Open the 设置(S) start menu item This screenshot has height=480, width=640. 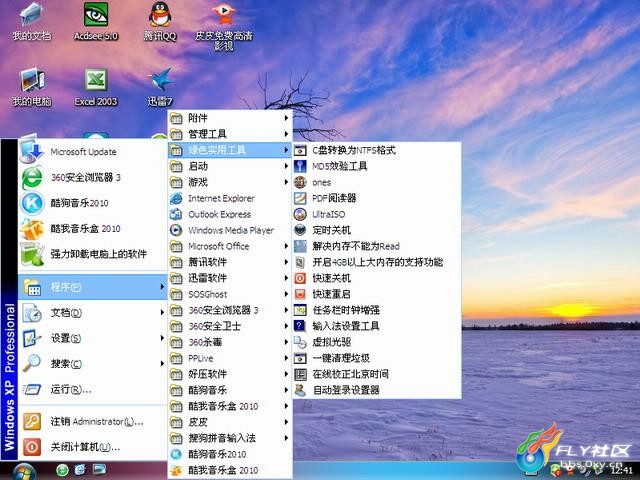point(93,338)
